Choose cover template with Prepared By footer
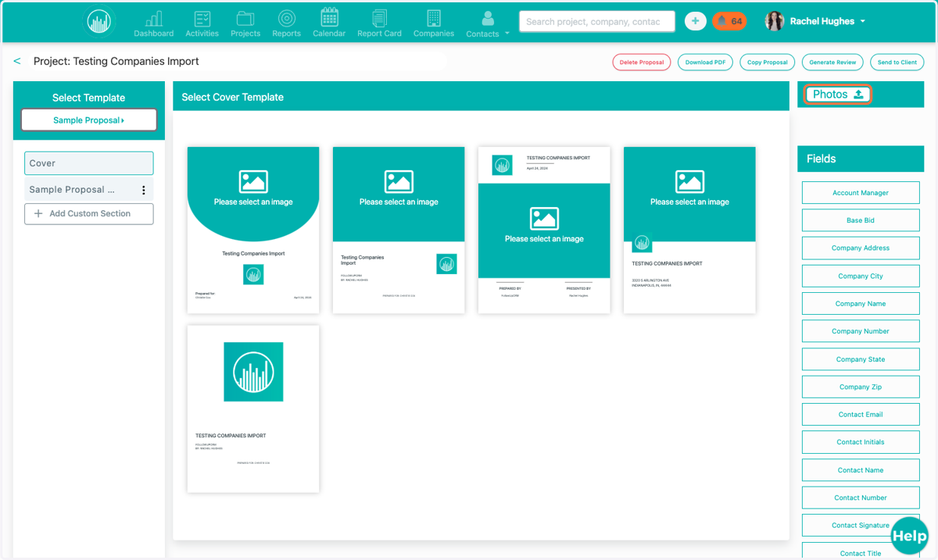Screen dimensions: 938x560 tap(544, 230)
